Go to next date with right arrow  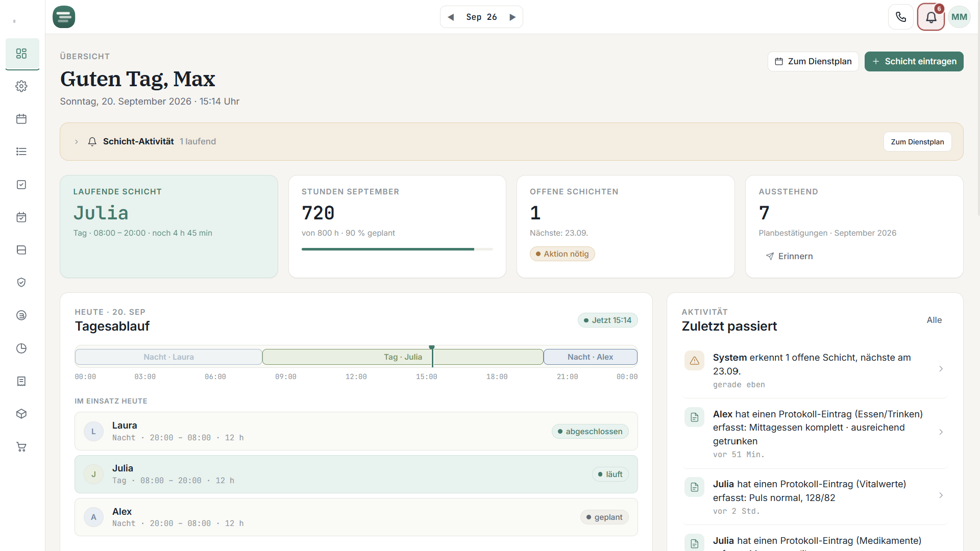click(512, 17)
